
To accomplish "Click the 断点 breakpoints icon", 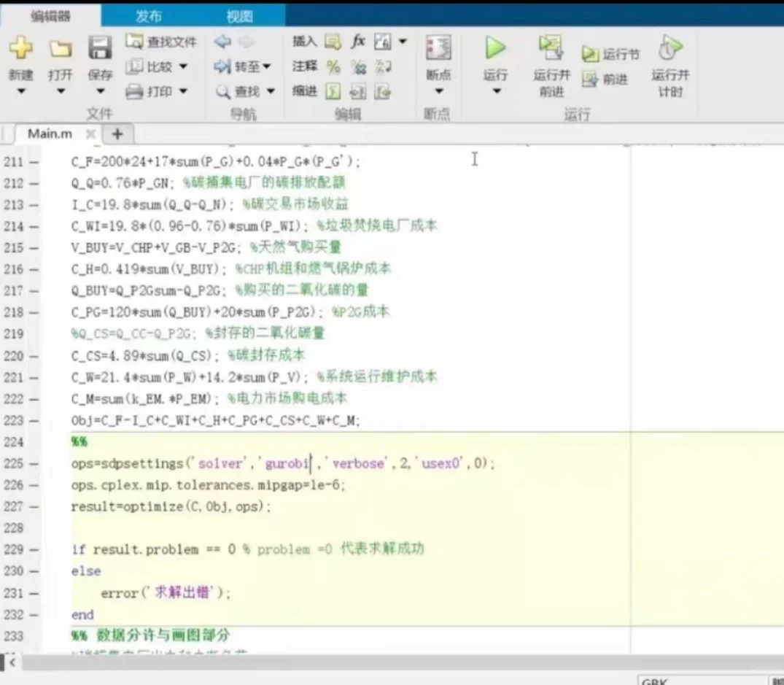I will coord(438,48).
